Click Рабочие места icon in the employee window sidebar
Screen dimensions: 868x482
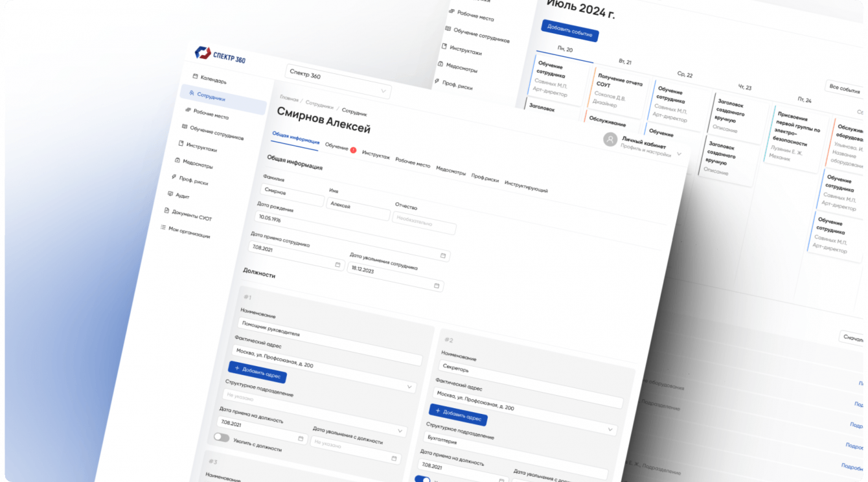188,109
